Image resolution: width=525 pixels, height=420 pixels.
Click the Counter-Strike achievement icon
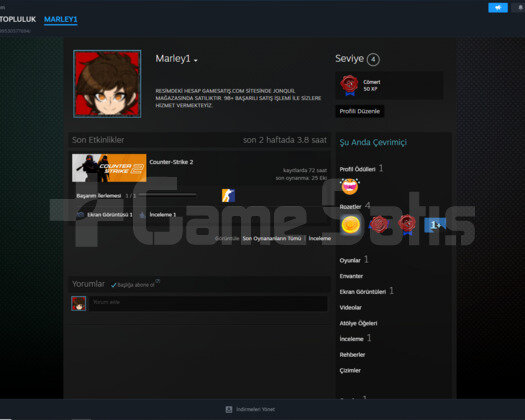click(x=228, y=196)
